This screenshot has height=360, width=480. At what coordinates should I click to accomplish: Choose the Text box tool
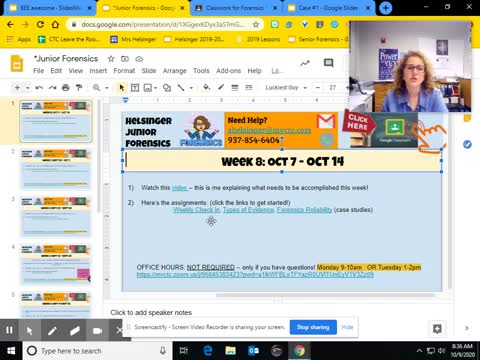click(x=135, y=88)
